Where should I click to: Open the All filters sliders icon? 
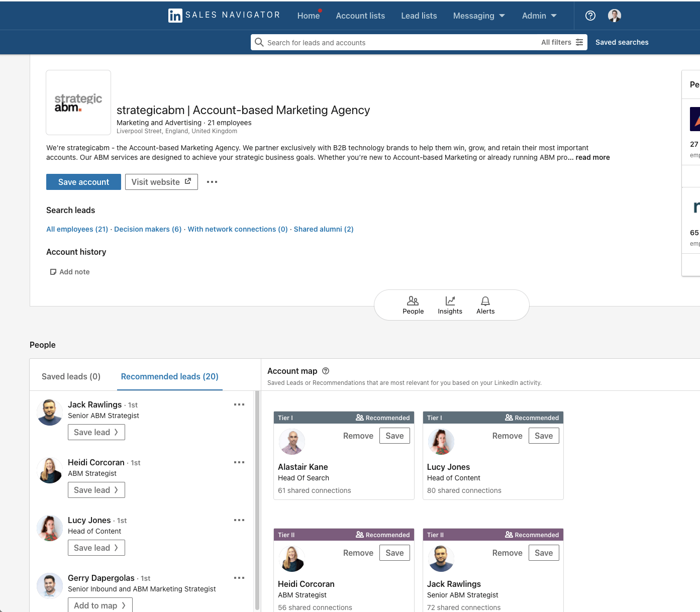(x=579, y=42)
